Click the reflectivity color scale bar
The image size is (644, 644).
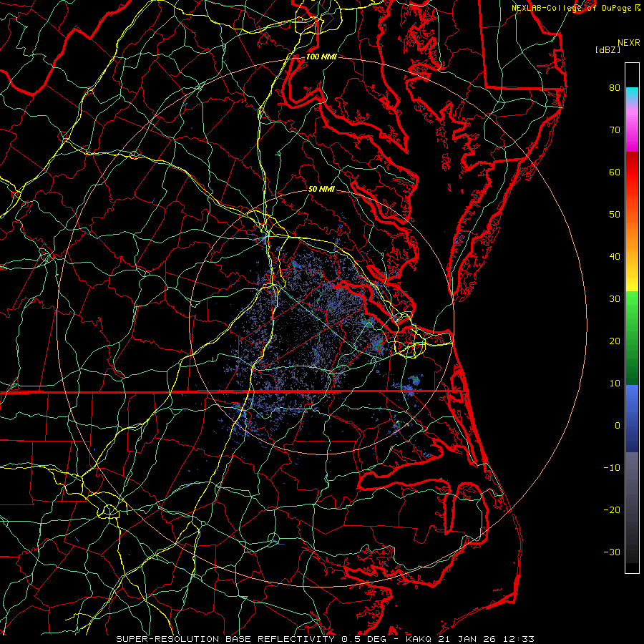(x=632, y=318)
